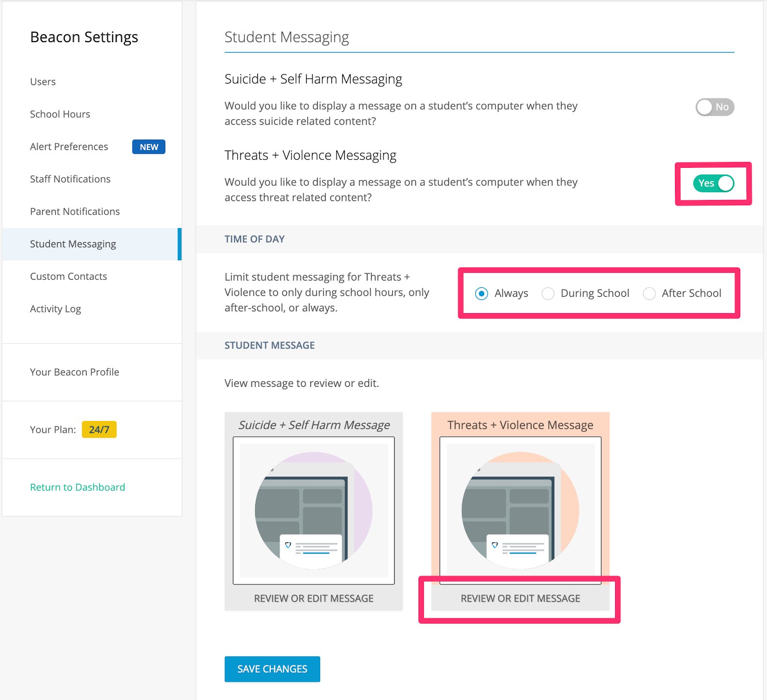Click the 'Threats + Violence Message' card title
The height and width of the screenshot is (700, 767).
coord(520,425)
